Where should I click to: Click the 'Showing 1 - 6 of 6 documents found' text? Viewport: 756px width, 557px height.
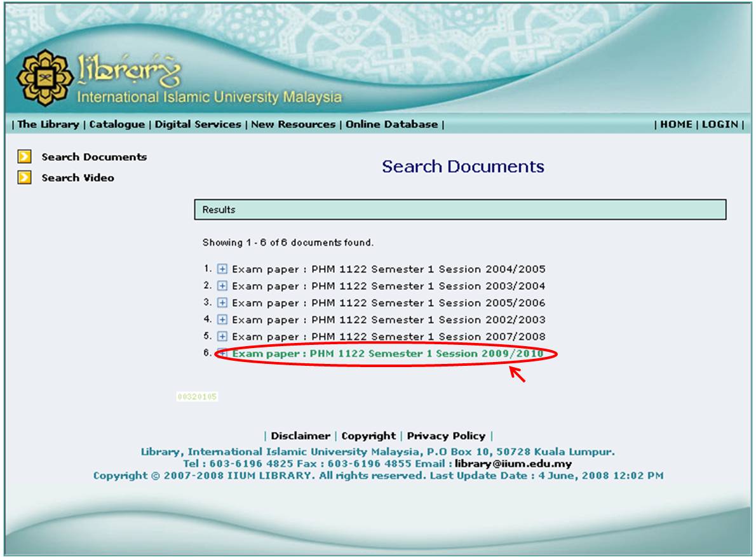[288, 243]
